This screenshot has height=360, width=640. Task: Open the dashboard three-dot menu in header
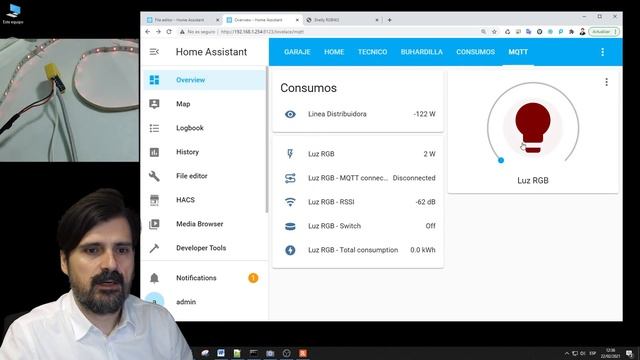pos(602,52)
